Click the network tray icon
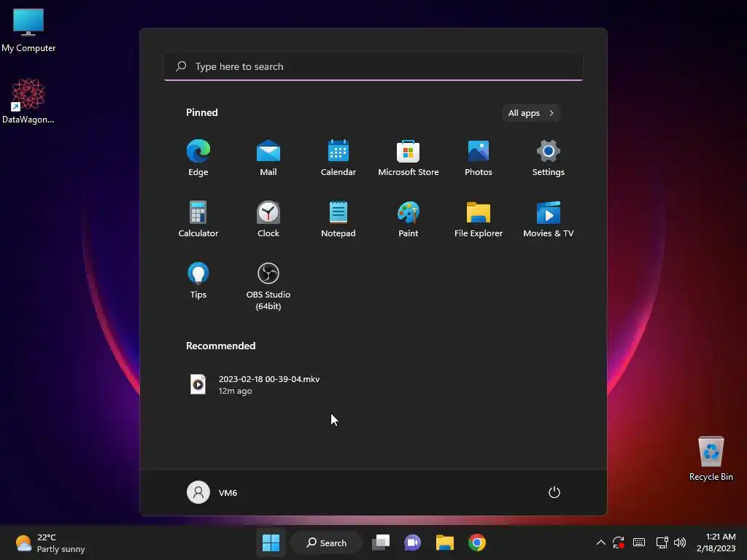This screenshot has width=747, height=560. (x=662, y=542)
